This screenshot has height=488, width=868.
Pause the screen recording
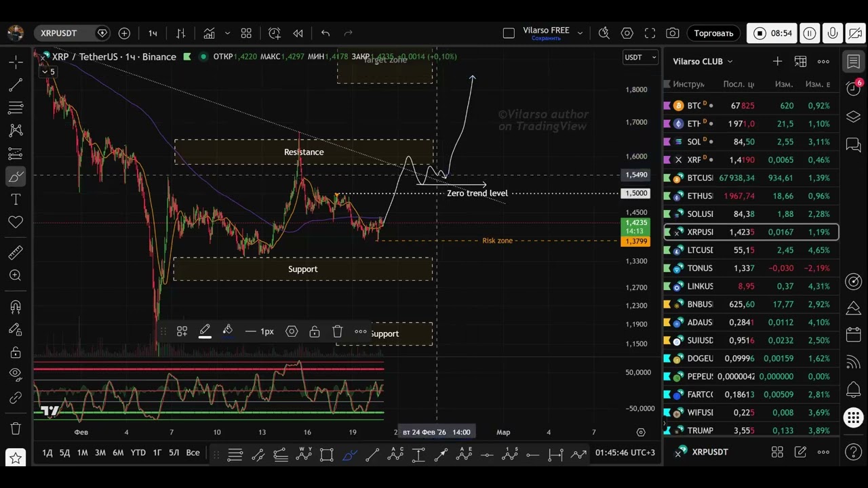pos(810,33)
